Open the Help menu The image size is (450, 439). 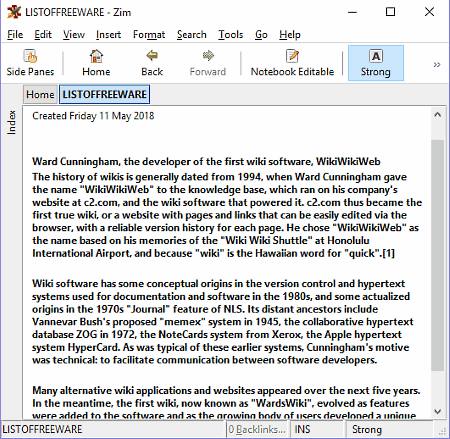(290, 34)
